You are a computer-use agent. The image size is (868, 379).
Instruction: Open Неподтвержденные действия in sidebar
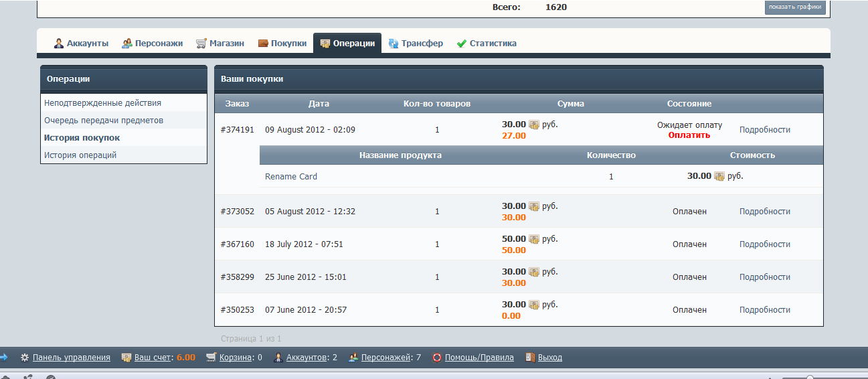pyautogui.click(x=102, y=103)
